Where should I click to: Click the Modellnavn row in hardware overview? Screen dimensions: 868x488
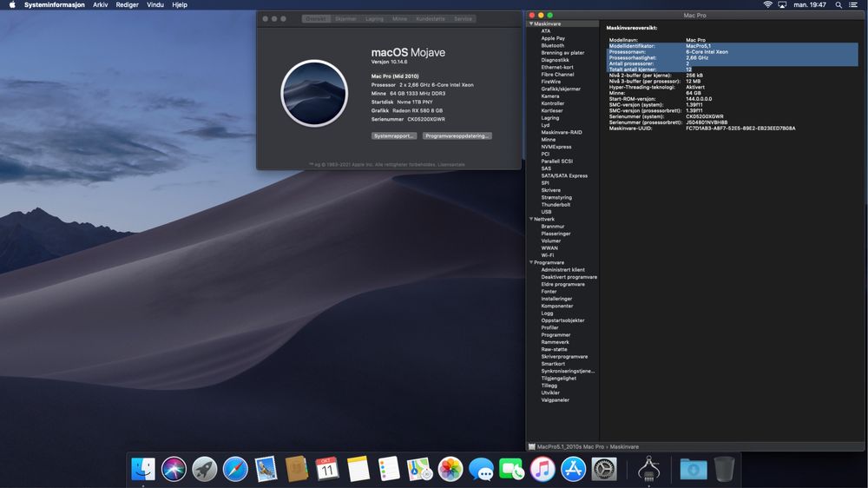coord(733,40)
